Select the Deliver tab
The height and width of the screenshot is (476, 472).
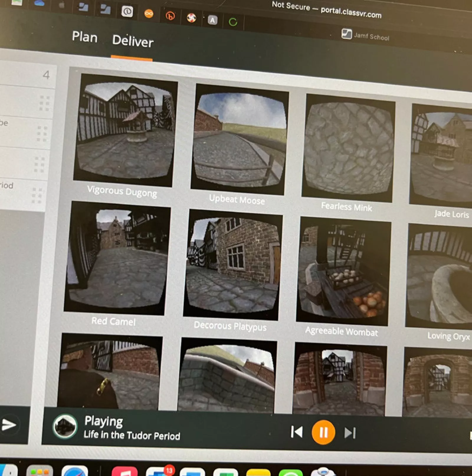click(133, 41)
